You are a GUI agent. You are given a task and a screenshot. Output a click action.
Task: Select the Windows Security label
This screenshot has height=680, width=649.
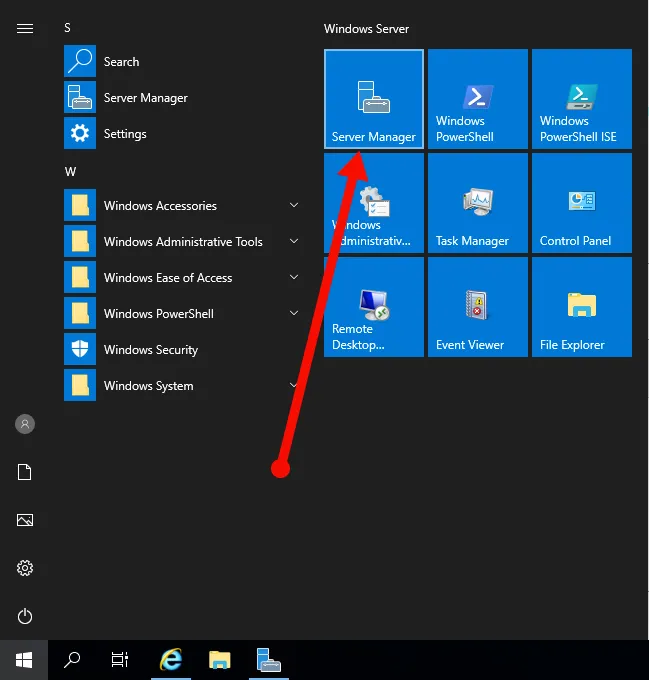click(x=151, y=350)
